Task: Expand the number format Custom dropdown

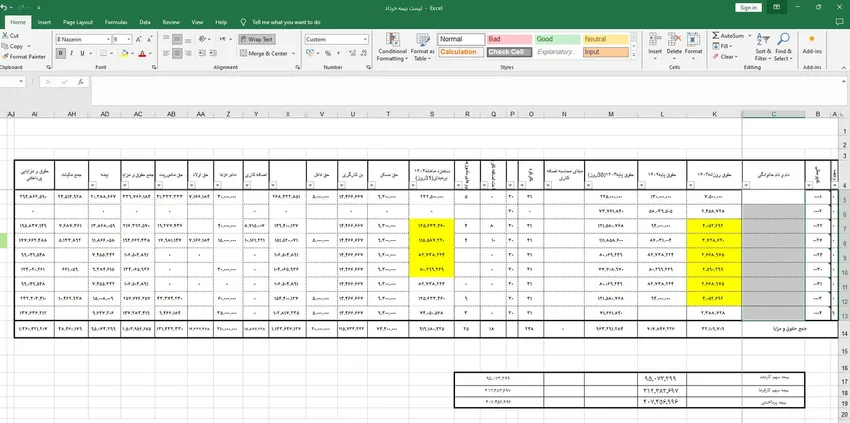Action: pyautogui.click(x=364, y=39)
